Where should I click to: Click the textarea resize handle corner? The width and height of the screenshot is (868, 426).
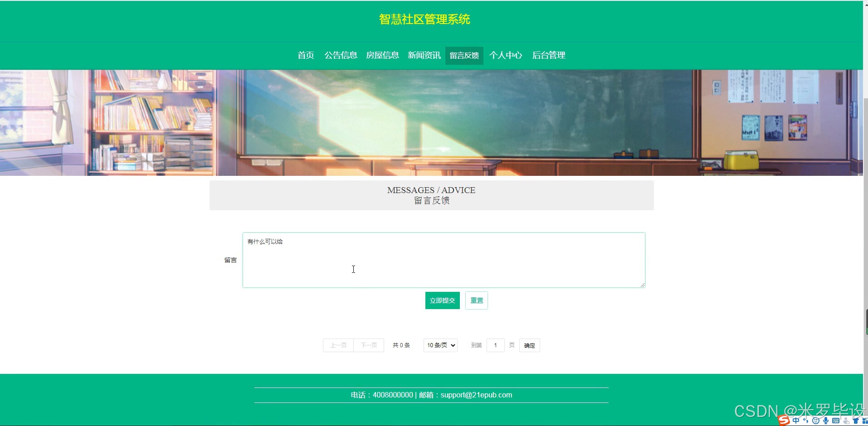(x=643, y=285)
